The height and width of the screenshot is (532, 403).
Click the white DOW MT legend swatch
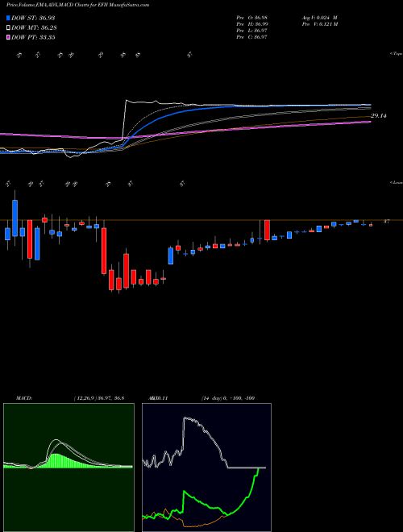point(9,27)
